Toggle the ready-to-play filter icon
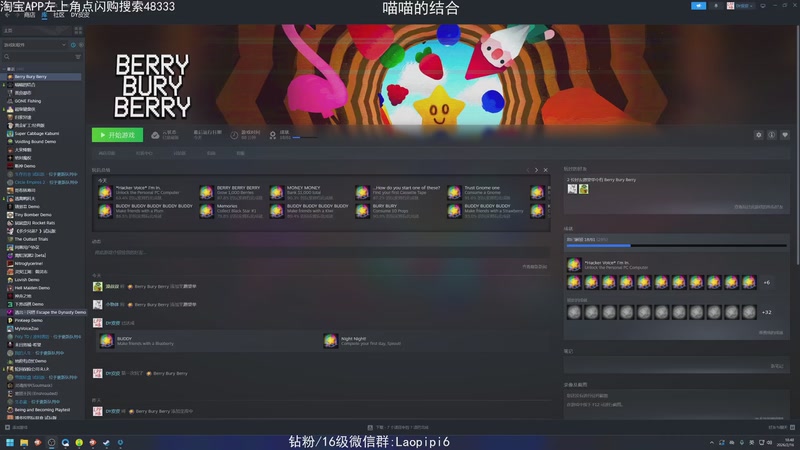Viewport: 800px width, 450px height. coord(81,45)
